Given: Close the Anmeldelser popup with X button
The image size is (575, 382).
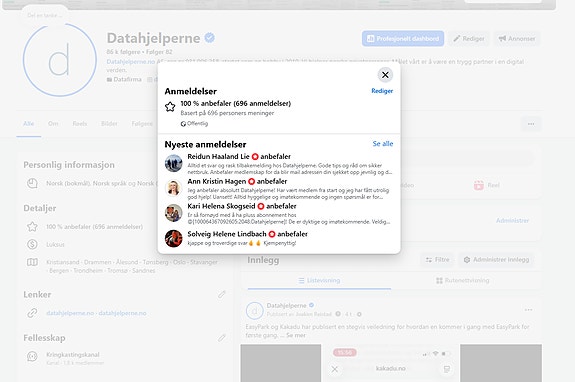Looking at the screenshot, I should 385,75.
